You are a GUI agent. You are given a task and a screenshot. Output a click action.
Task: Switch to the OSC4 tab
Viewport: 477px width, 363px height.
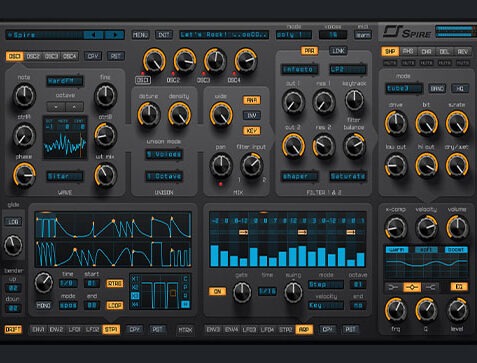70,56
